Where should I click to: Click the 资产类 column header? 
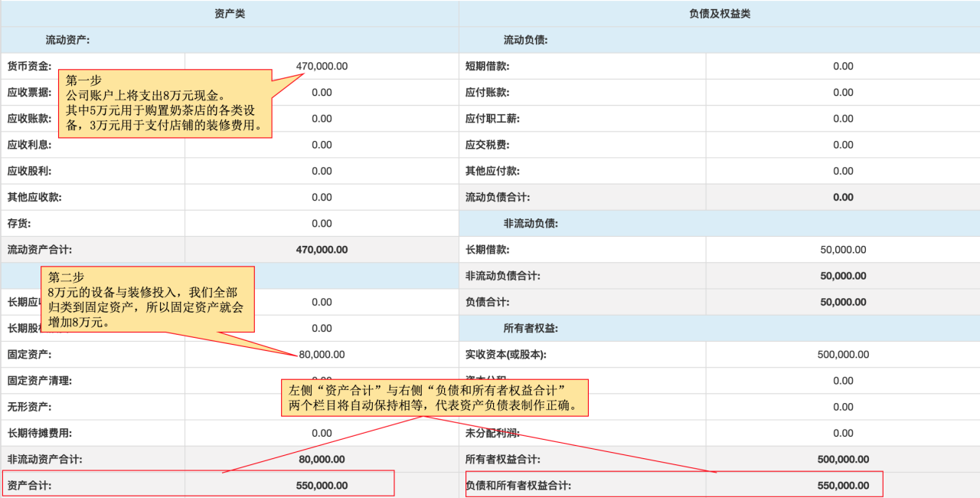click(x=230, y=14)
